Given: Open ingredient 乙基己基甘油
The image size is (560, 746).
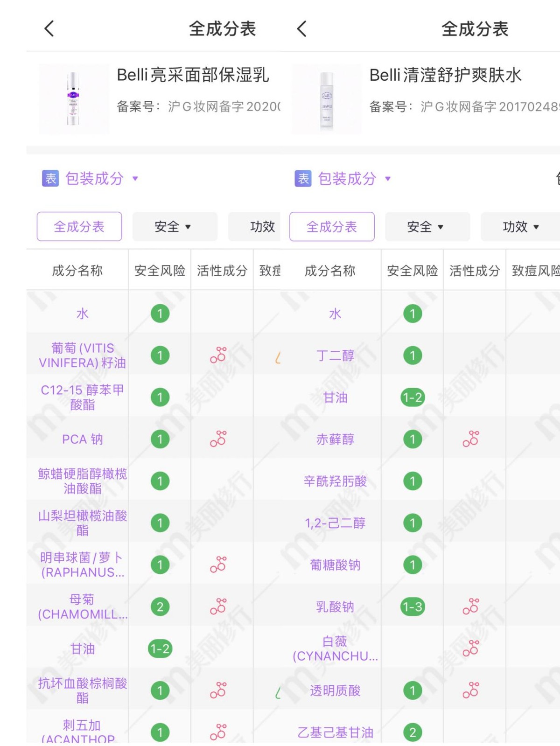Looking at the screenshot, I should (335, 732).
